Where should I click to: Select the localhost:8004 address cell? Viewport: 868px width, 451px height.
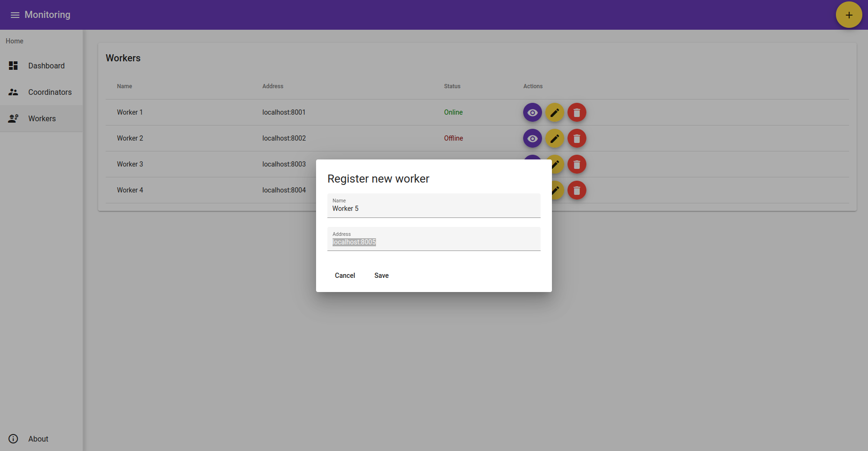tap(284, 190)
